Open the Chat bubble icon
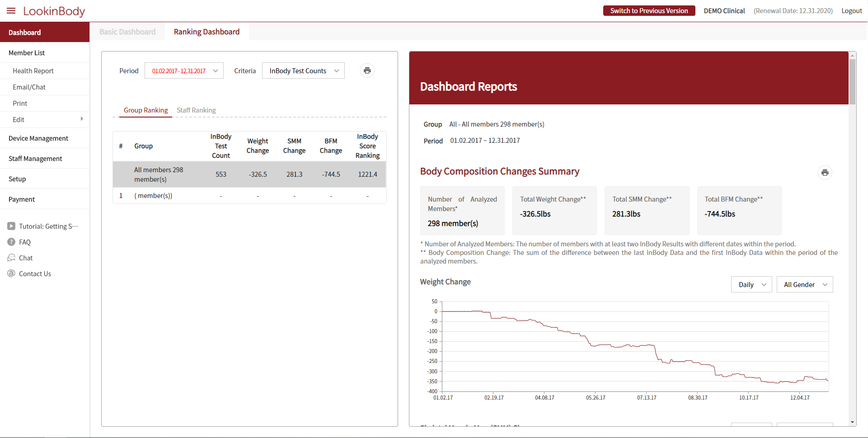Viewport: 868px width, 438px height. coord(11,258)
